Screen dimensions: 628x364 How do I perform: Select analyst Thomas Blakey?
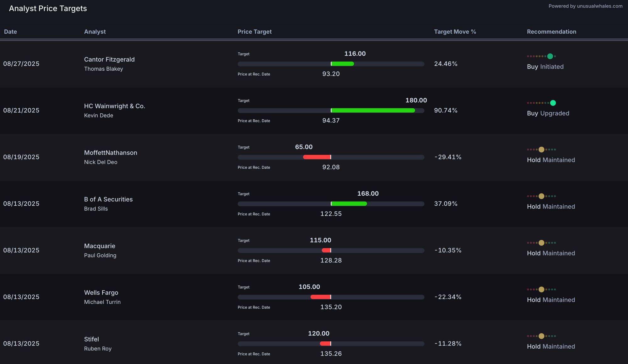(103, 69)
